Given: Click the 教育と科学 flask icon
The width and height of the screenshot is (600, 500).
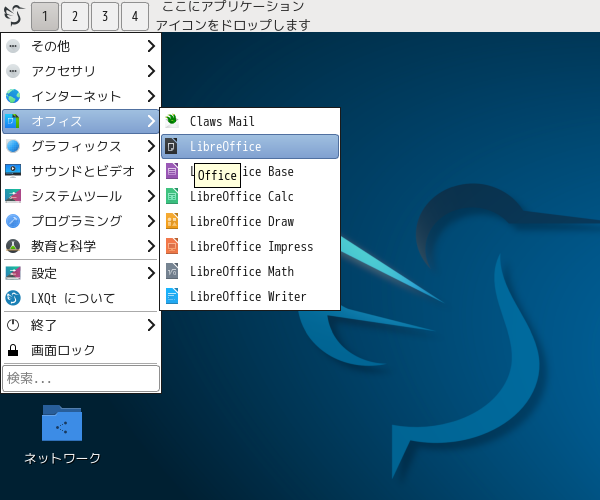Looking at the screenshot, I should pyautogui.click(x=13, y=246).
